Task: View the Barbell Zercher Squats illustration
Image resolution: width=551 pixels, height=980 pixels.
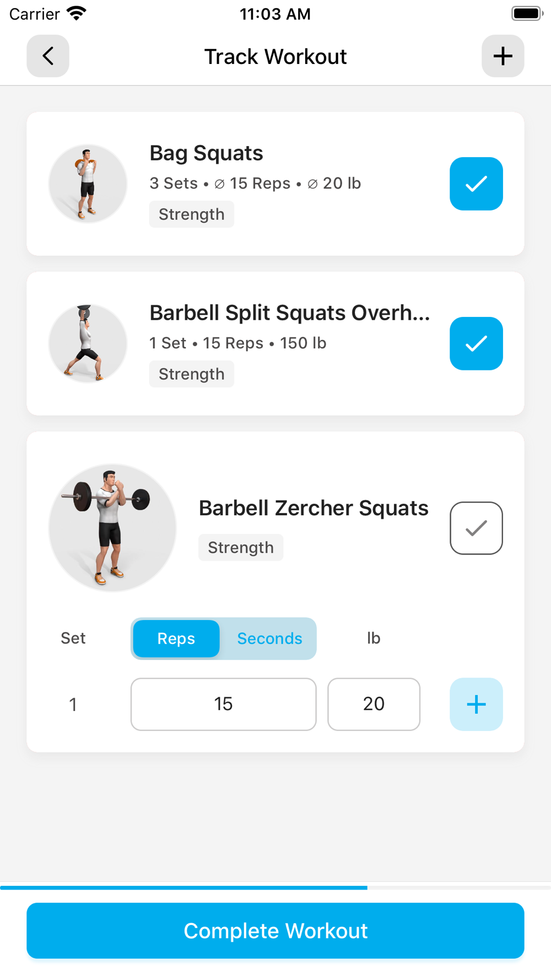Action: pos(112,528)
